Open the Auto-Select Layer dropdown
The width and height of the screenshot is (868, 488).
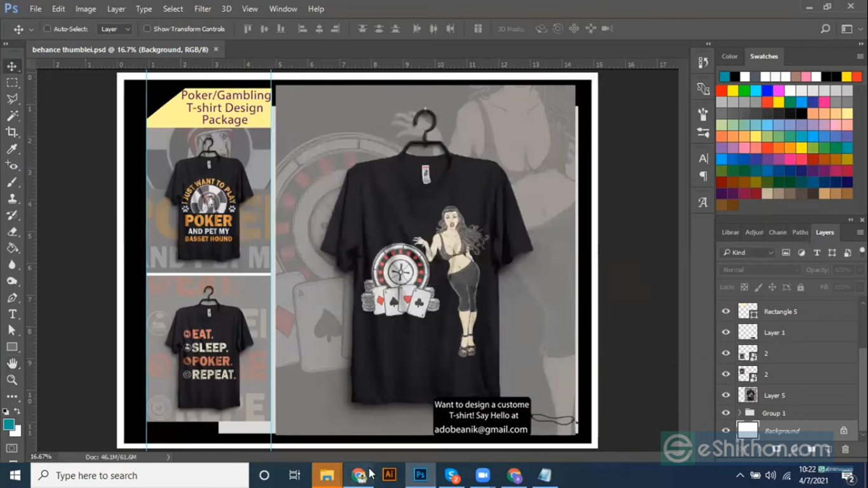tap(115, 29)
